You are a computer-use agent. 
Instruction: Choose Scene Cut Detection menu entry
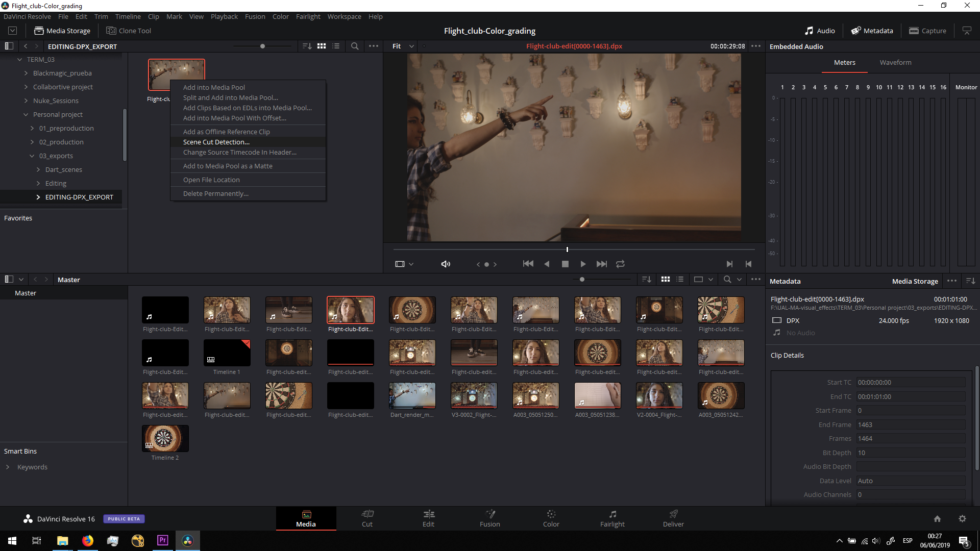coord(216,142)
